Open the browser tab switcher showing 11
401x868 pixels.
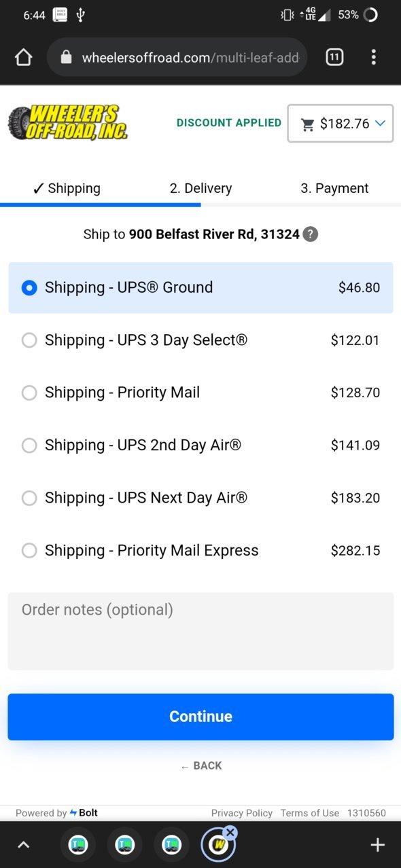pos(334,58)
